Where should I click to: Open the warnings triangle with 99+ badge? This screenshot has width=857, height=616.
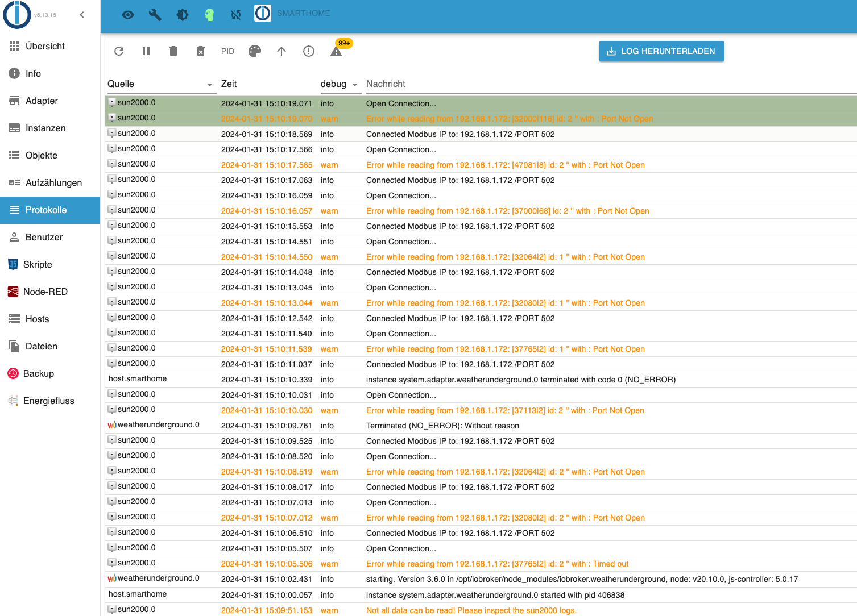click(x=336, y=52)
